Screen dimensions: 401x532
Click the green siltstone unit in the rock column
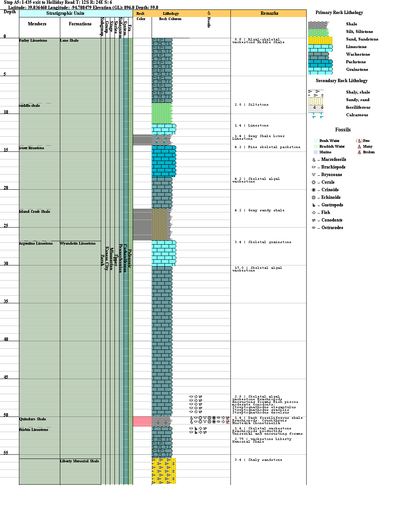click(x=162, y=113)
